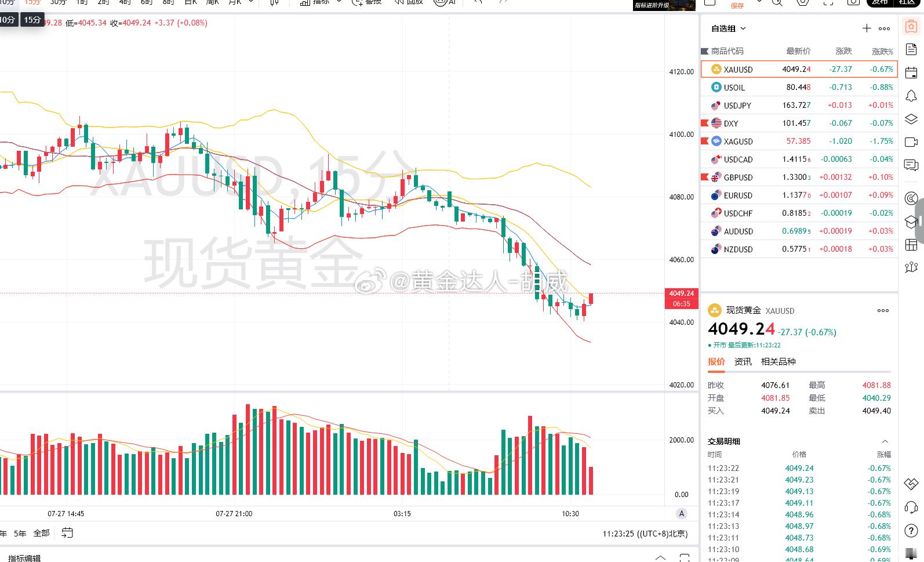Switch to the 相关品种 tab
924x562 pixels.
pyautogui.click(x=779, y=361)
